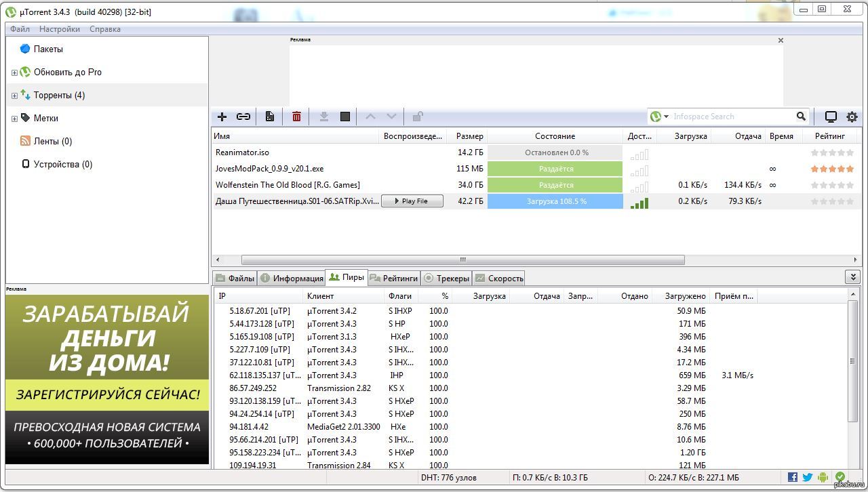Expand the Торренты (4) tree node
The width and height of the screenshot is (868, 492).
[x=14, y=96]
